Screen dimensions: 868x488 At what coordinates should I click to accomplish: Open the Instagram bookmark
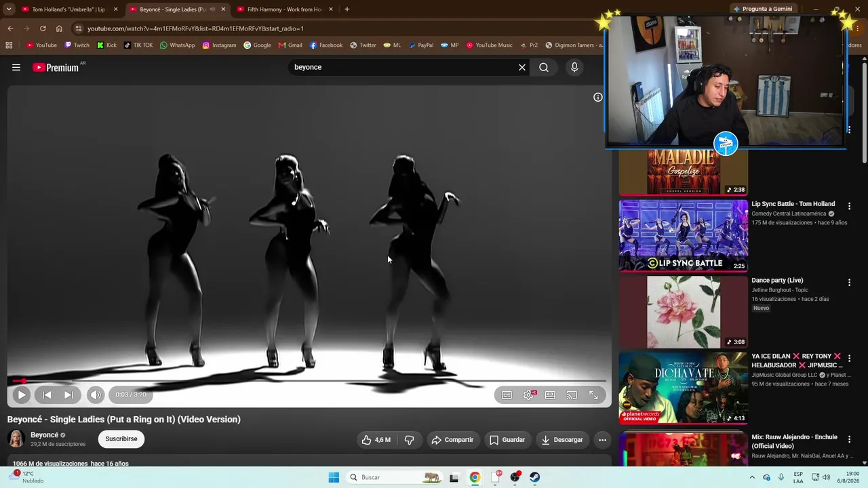(x=219, y=45)
